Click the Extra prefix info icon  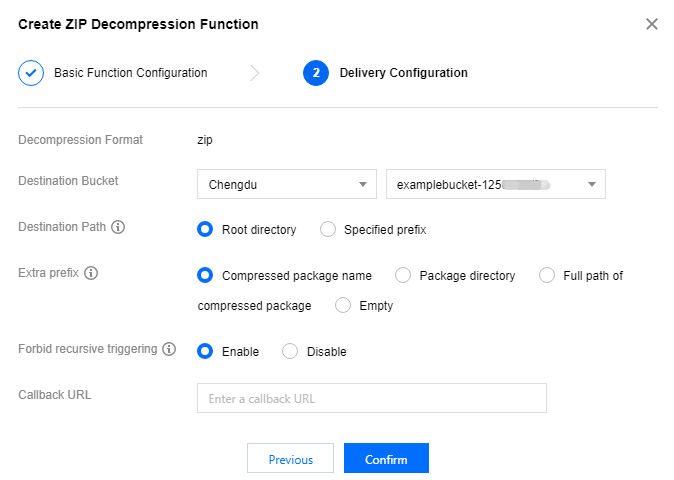[91, 272]
